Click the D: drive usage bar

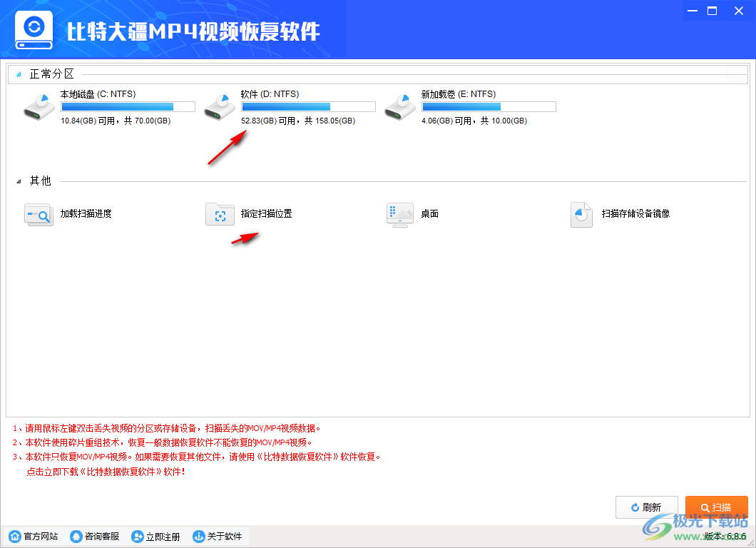pos(308,106)
